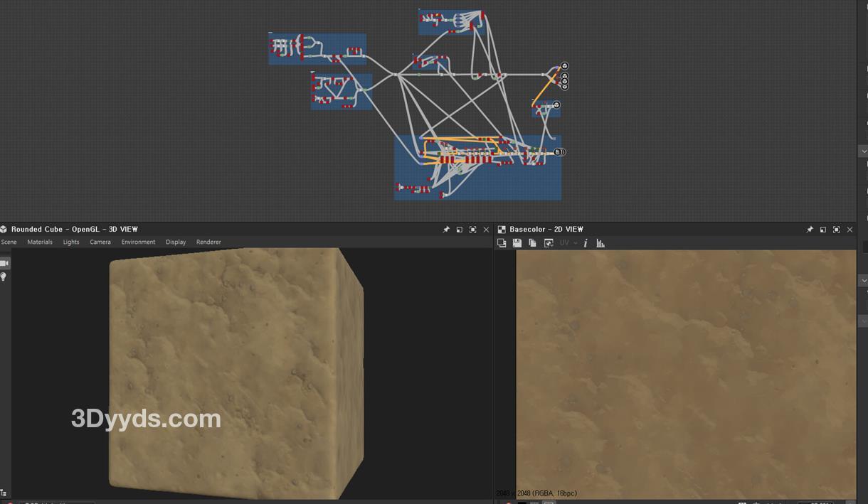Float the Basecolor 2D View panel

[x=823, y=230]
